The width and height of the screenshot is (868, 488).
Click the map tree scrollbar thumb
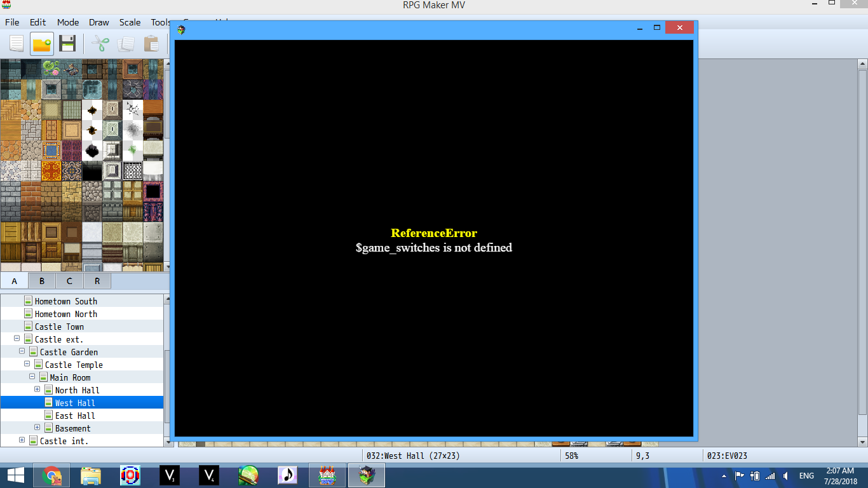(167, 388)
